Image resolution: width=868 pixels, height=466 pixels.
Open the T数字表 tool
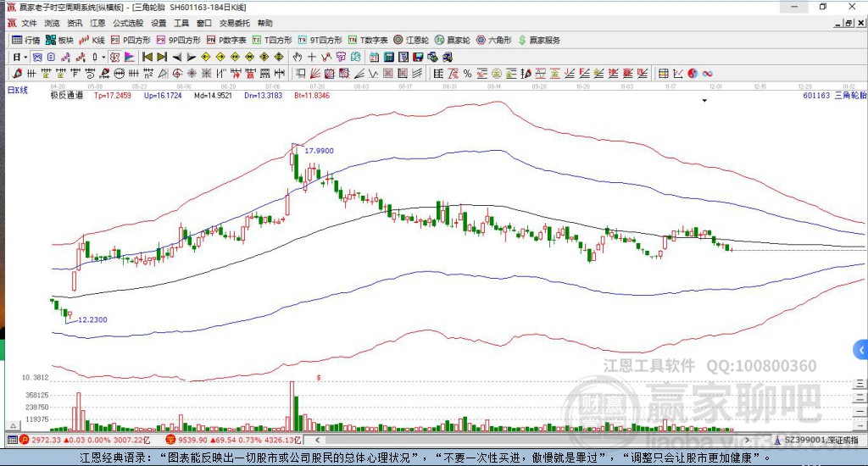pos(368,40)
